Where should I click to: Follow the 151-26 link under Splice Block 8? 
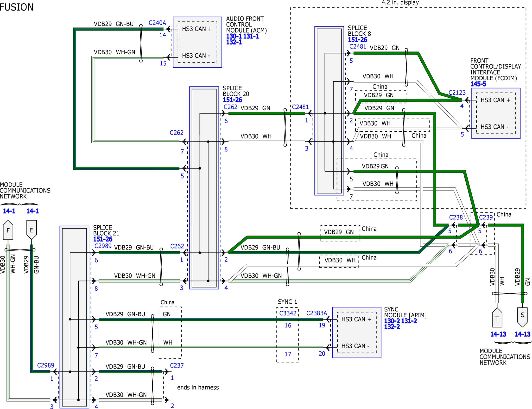[357, 39]
